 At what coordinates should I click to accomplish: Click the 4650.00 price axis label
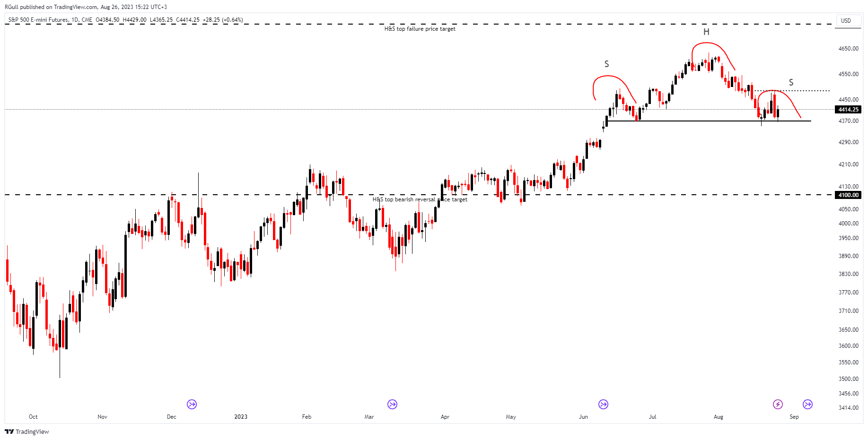point(848,49)
